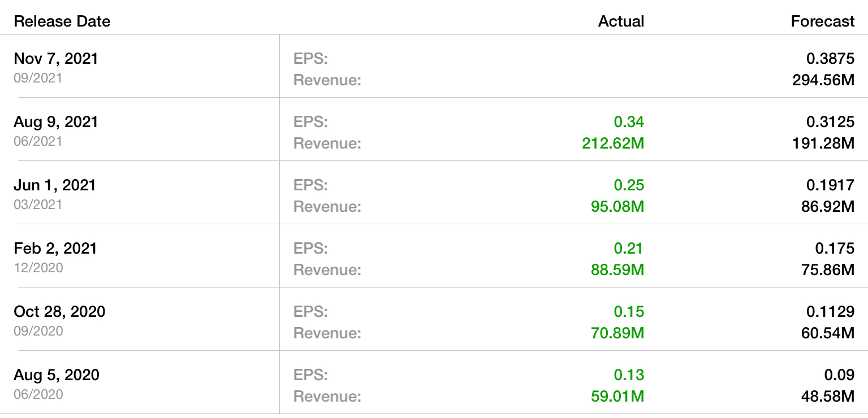
Task: Sort by the Forecast column header
Action: click(822, 21)
